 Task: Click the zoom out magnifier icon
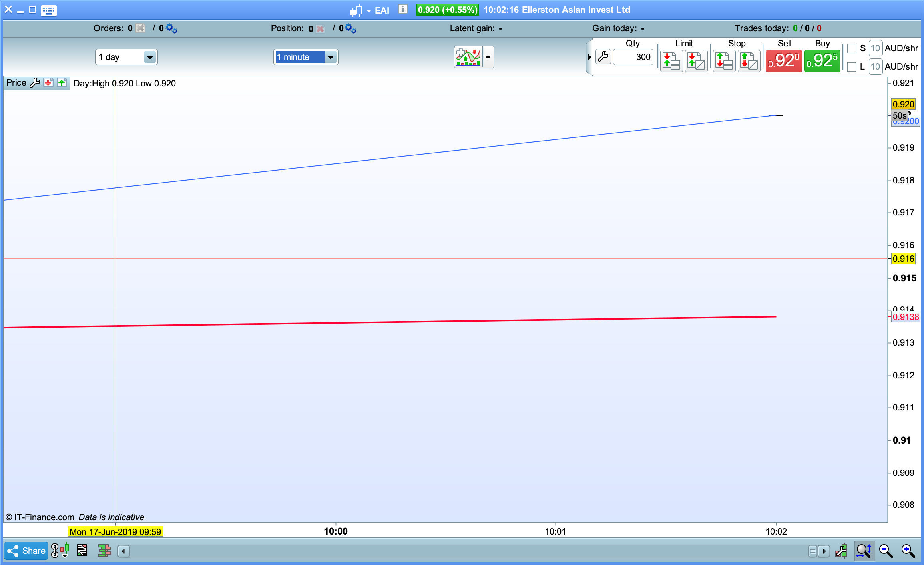tap(886, 551)
